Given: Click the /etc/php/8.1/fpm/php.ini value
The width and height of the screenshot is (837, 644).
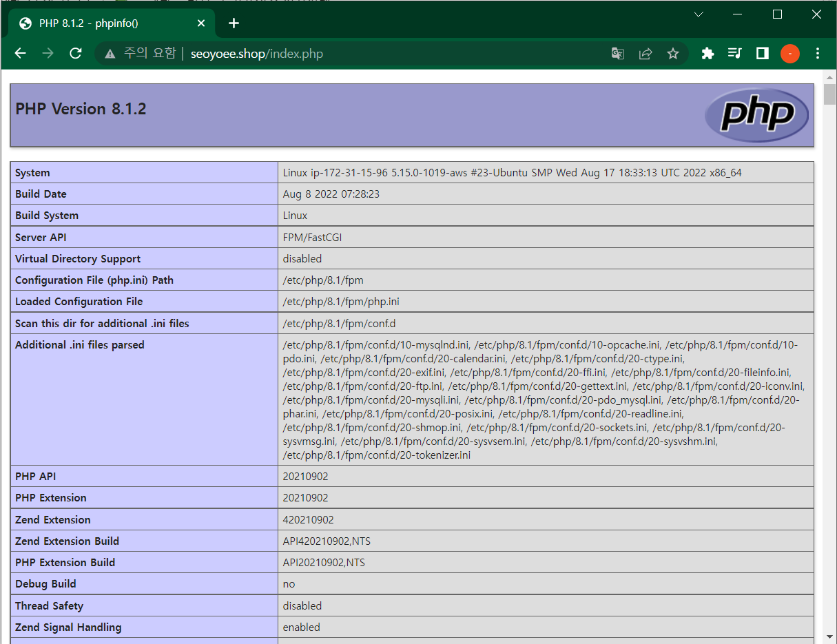Looking at the screenshot, I should 341,302.
